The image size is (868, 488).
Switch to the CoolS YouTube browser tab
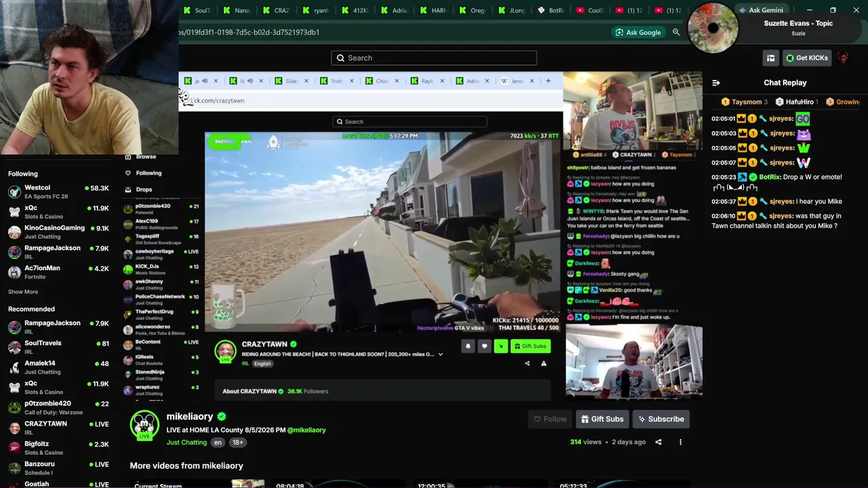pyautogui.click(x=591, y=10)
